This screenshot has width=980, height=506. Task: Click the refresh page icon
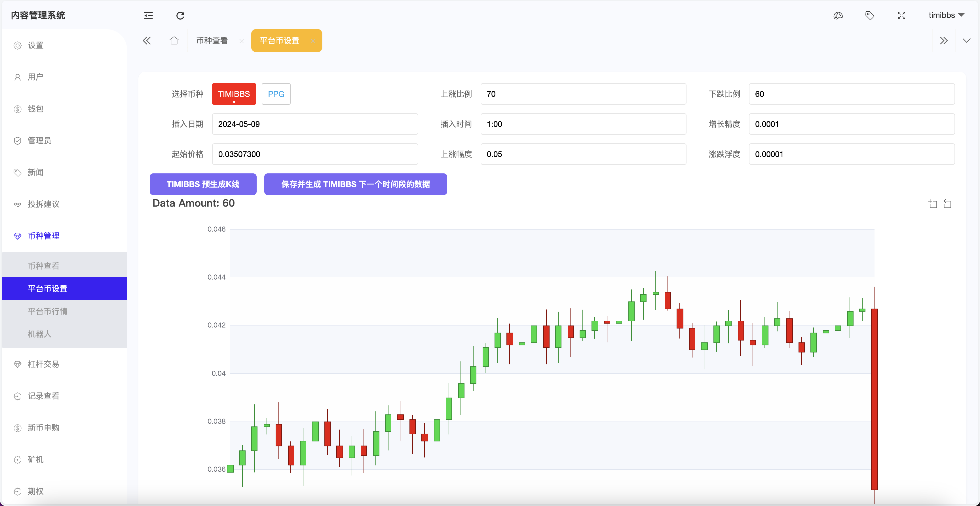tap(180, 16)
